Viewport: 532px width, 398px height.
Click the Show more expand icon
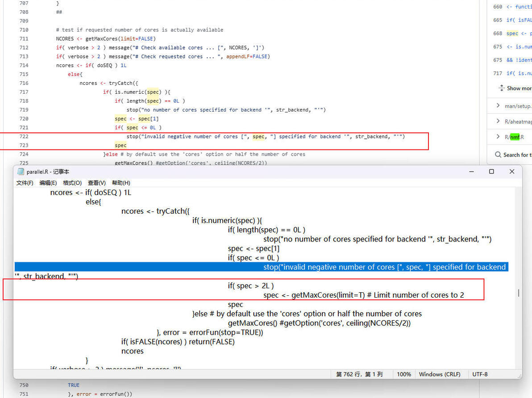tap(502, 88)
